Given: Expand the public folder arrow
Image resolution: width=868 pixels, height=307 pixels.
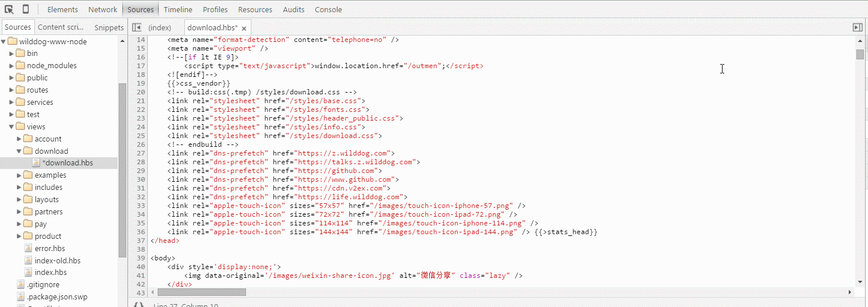Looking at the screenshot, I should (x=12, y=78).
